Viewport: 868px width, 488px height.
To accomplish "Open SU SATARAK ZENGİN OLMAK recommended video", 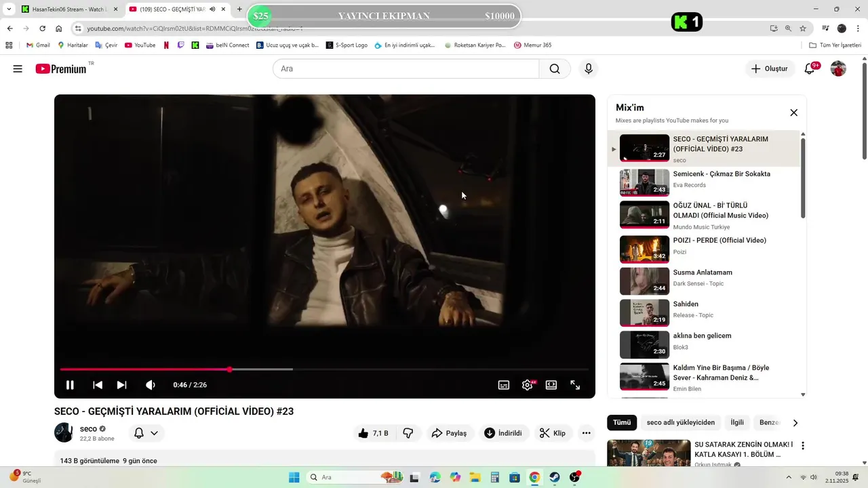I will pos(743,449).
